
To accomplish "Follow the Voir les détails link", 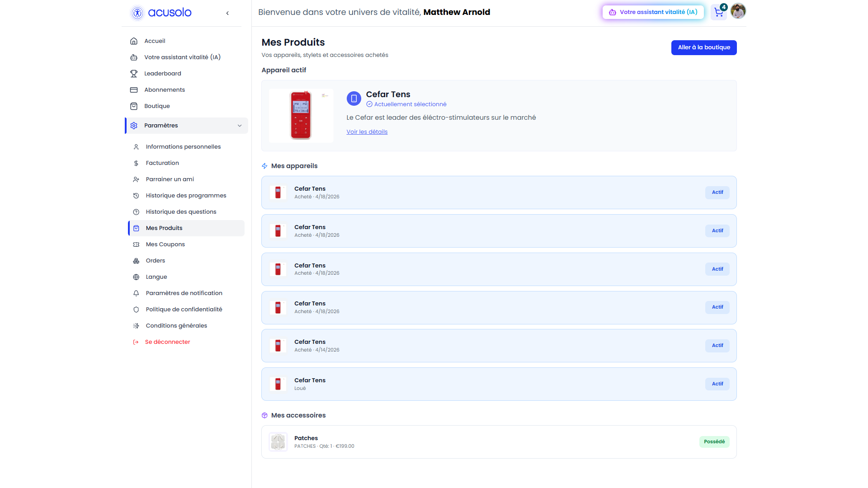I will 367,132.
